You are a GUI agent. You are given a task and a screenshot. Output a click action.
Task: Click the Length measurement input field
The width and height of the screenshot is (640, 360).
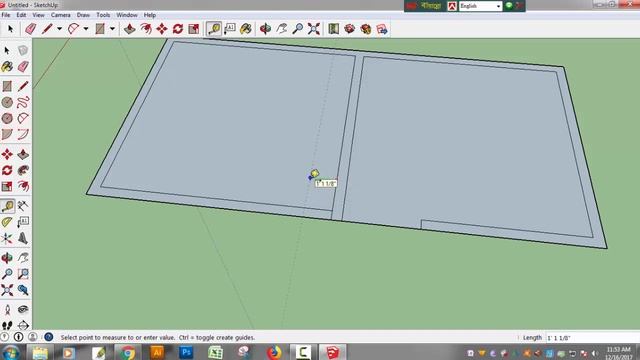click(x=592, y=338)
